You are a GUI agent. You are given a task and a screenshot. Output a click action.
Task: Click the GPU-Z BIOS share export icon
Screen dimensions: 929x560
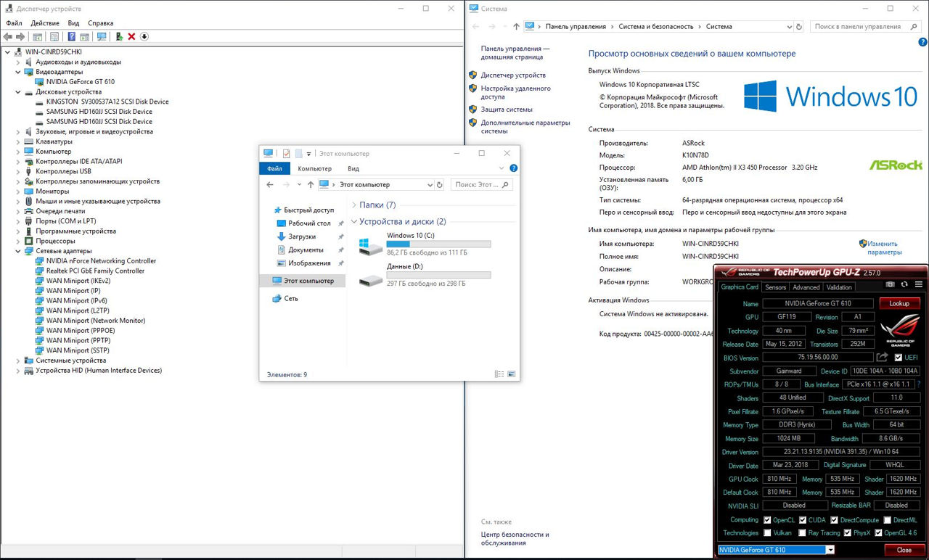pyautogui.click(x=883, y=357)
